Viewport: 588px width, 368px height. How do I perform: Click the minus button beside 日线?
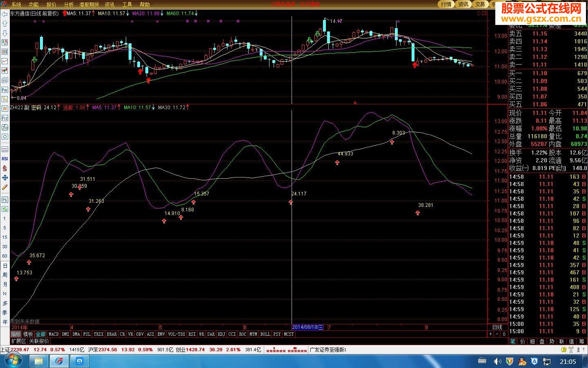(497, 334)
